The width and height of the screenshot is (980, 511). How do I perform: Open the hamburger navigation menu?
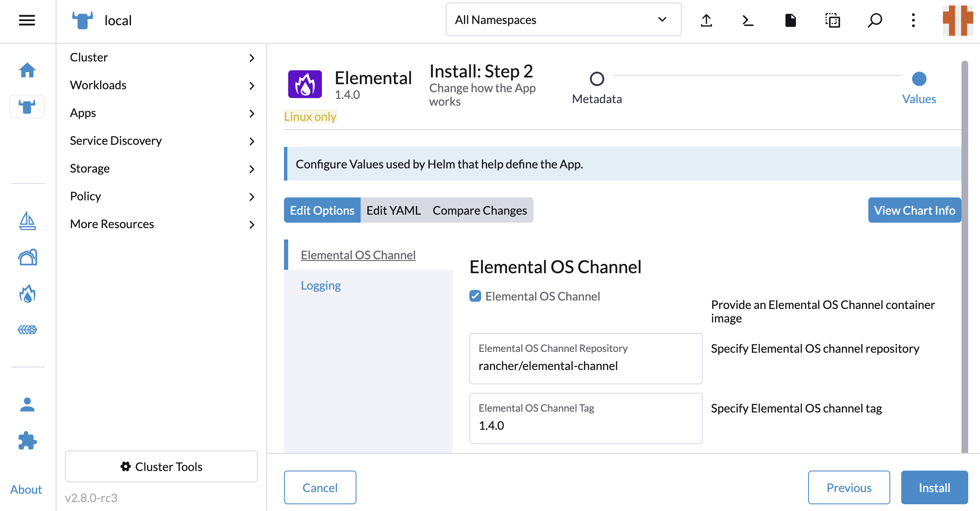click(x=27, y=20)
